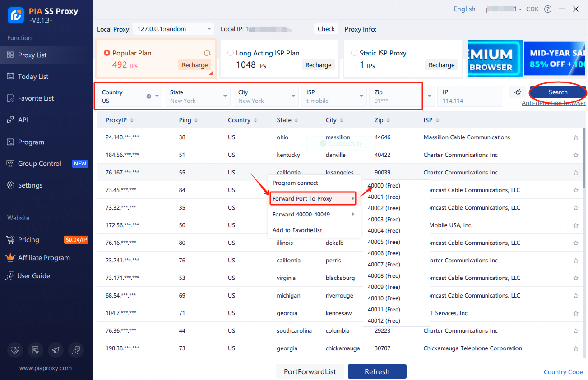Click the support chat icon in sidebar footer
Image resolution: width=588 pixels, height=380 pixels.
click(x=76, y=350)
